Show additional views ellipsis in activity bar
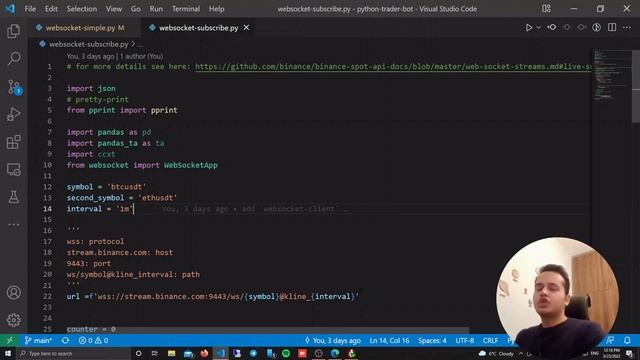The image size is (640, 360). (13, 224)
